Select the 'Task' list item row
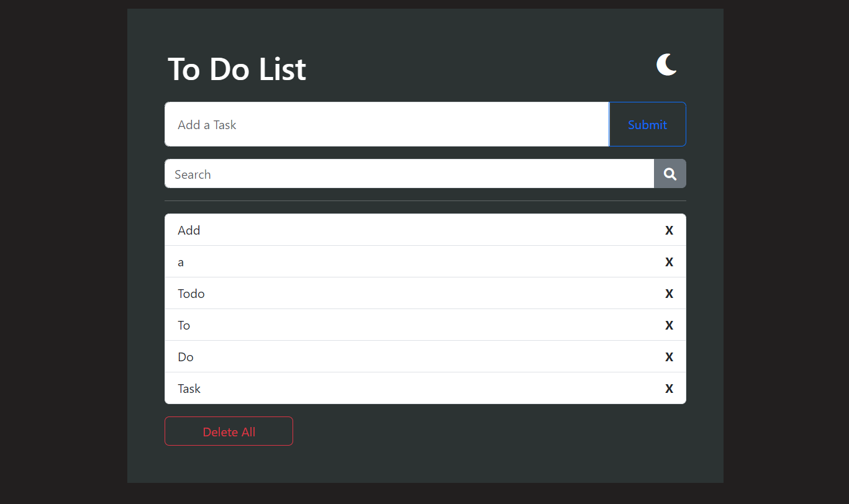This screenshot has width=849, height=504. (373, 389)
